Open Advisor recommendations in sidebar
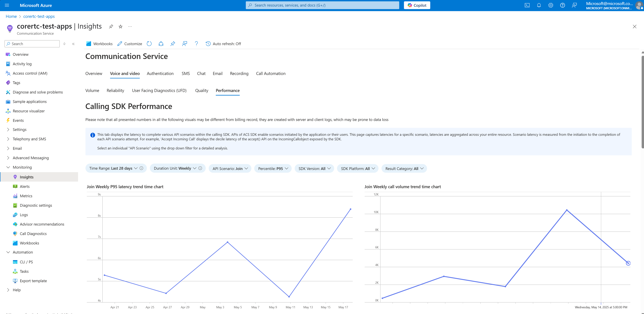 [42, 224]
